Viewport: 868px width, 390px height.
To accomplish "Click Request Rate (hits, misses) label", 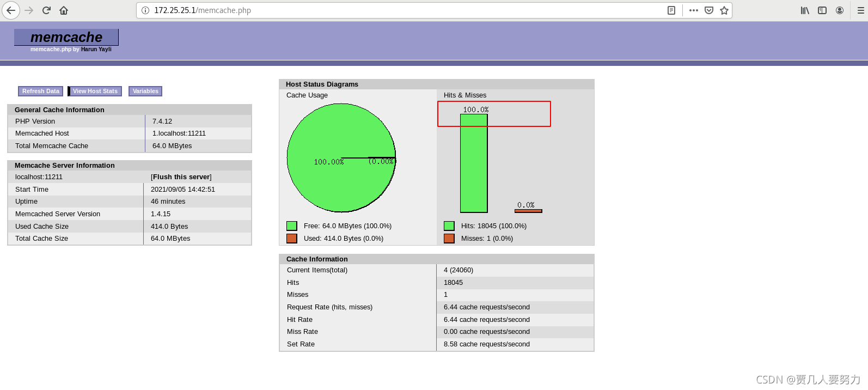I will [x=329, y=307].
